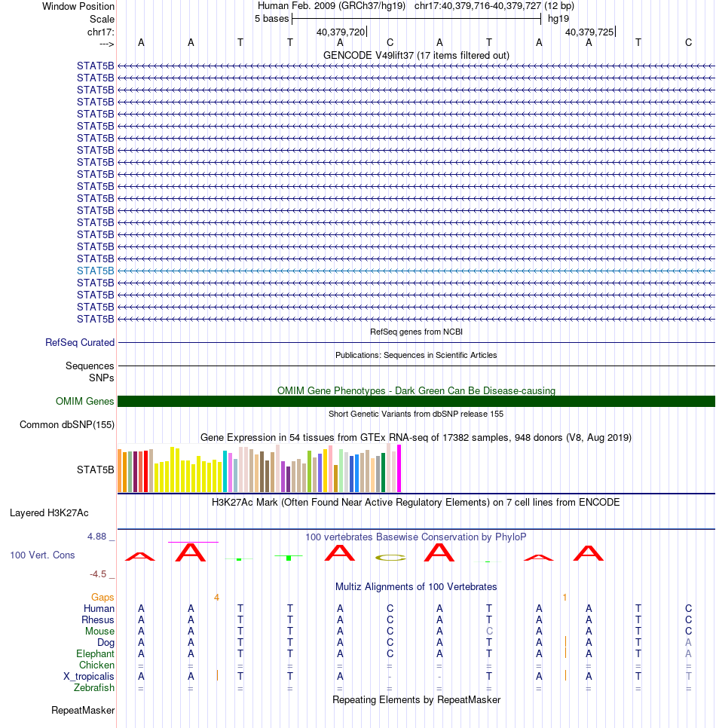Click the chr17: label
Image resolution: width=716 pixels, height=728 pixels.
tap(101, 32)
